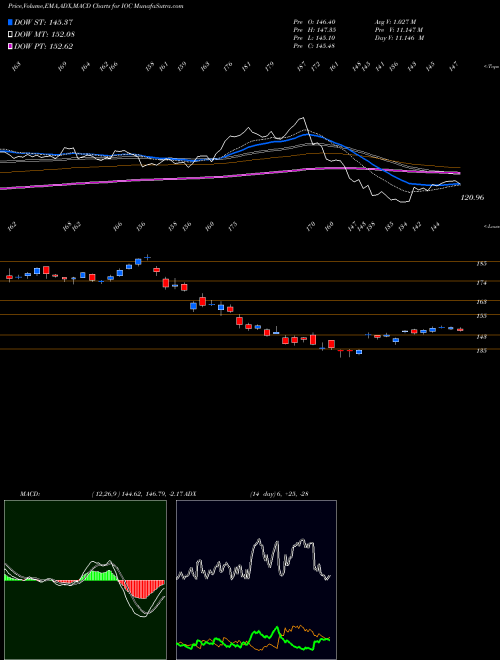Select the chart title mentioning IOC MunafaSutra.com

click(96, 7)
